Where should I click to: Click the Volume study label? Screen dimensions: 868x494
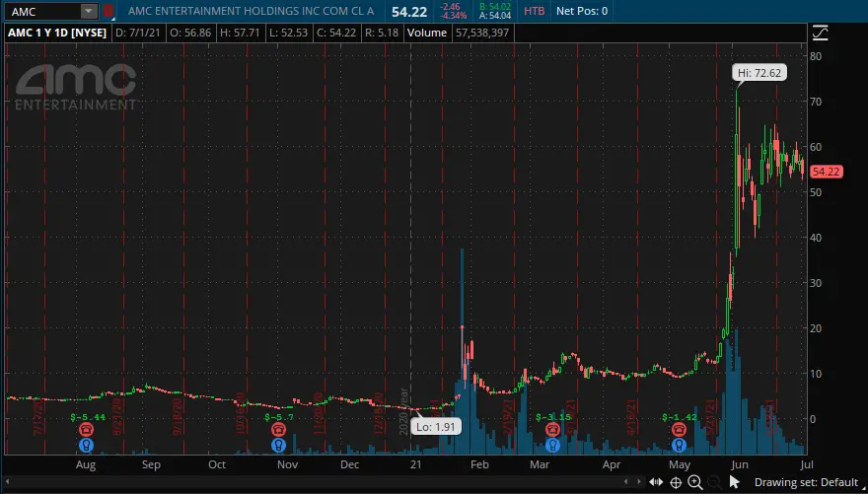point(427,33)
